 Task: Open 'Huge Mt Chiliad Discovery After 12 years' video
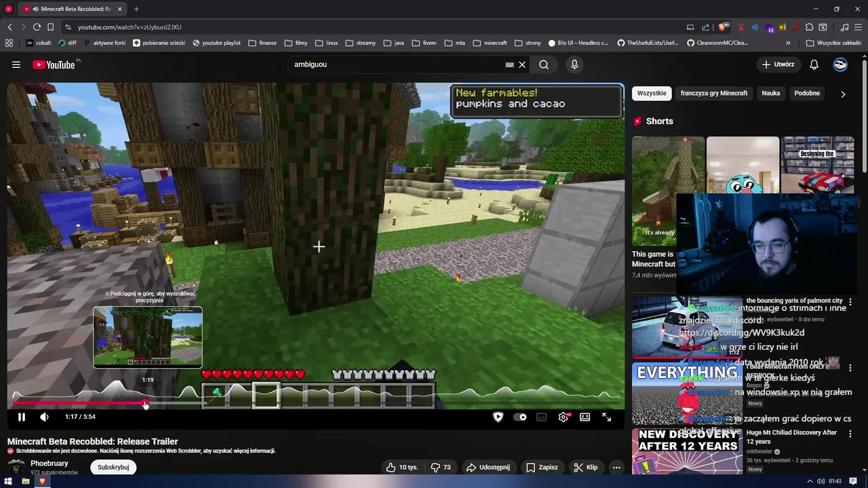(x=791, y=436)
